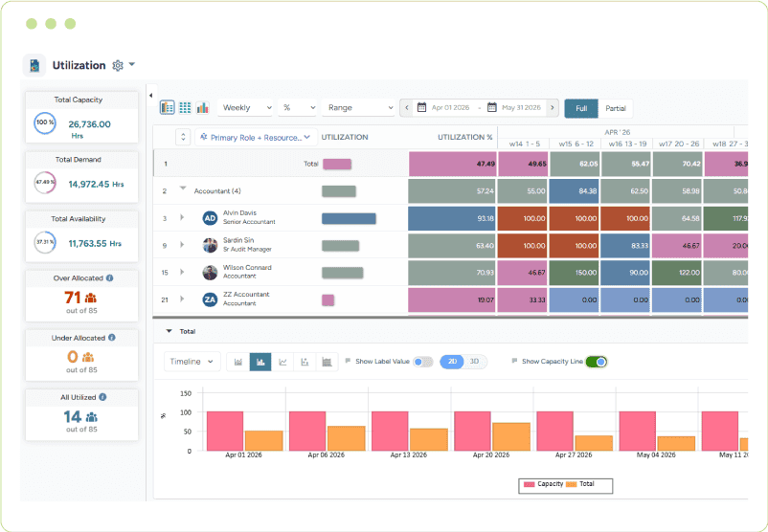Select the grid with bars view icon
The width and height of the screenshot is (768, 532).
167,108
